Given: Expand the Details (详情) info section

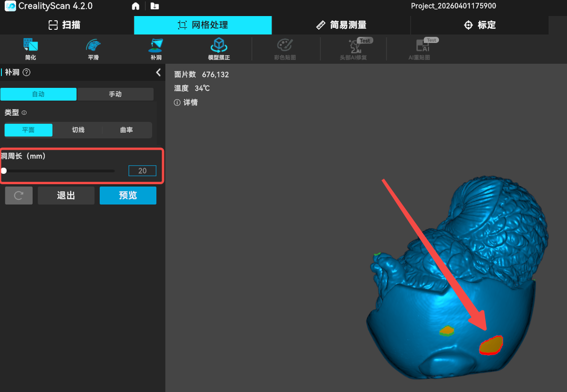Looking at the screenshot, I should [186, 102].
